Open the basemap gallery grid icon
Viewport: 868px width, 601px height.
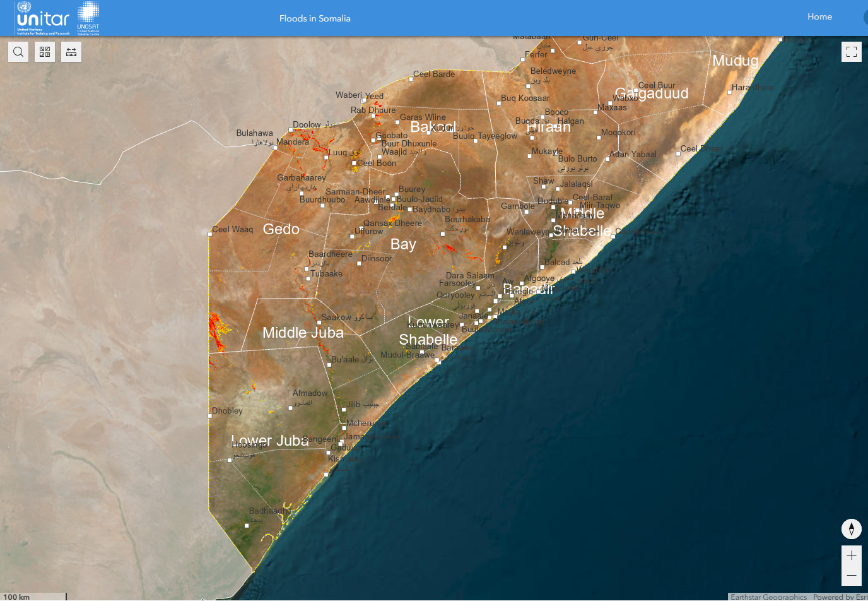pos(45,52)
